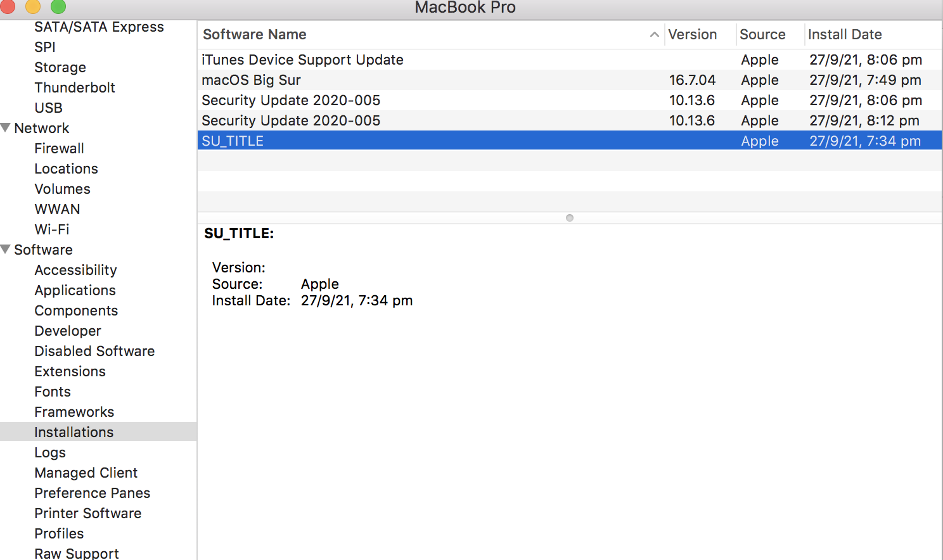The image size is (943, 560).
Task: Open Disabled Software item
Action: (94, 351)
